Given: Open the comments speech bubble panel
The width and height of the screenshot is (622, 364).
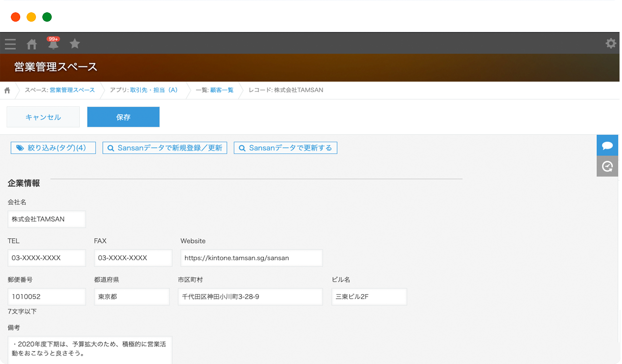Looking at the screenshot, I should coord(607,146).
